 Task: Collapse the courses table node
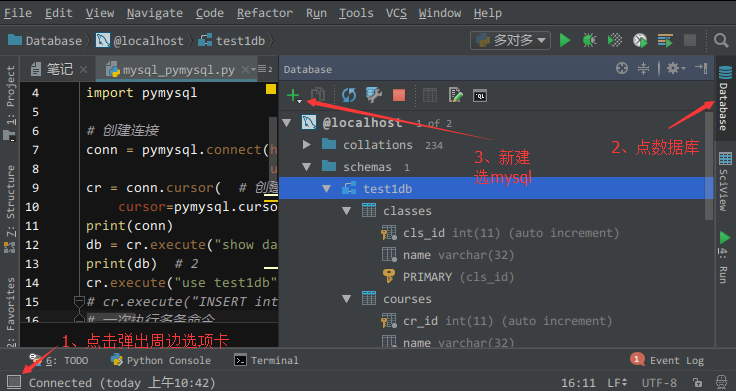tap(346, 299)
